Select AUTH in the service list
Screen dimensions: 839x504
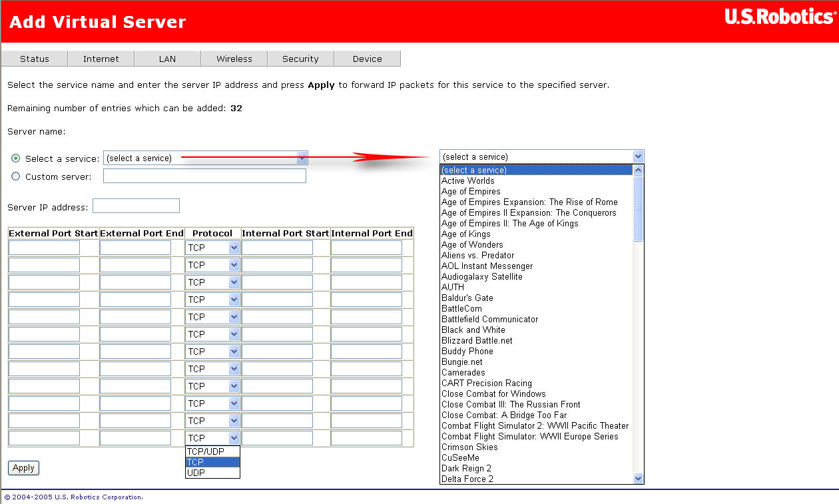pyautogui.click(x=537, y=287)
